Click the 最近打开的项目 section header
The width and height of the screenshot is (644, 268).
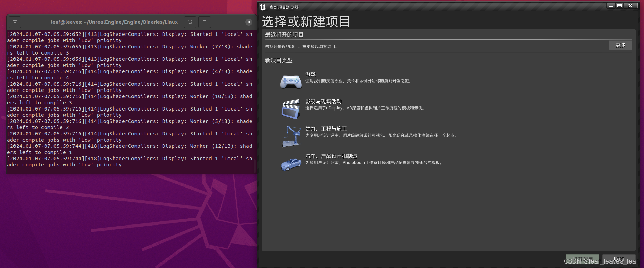284,35
